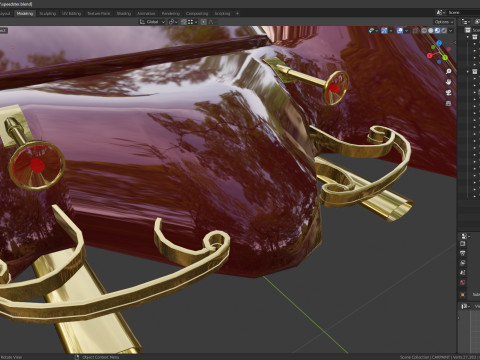
Task: Open the Scripting workspace tab
Action: pyautogui.click(x=222, y=13)
